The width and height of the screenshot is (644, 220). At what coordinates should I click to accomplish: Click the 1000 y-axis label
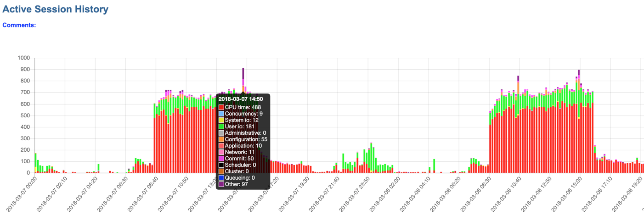click(23, 58)
